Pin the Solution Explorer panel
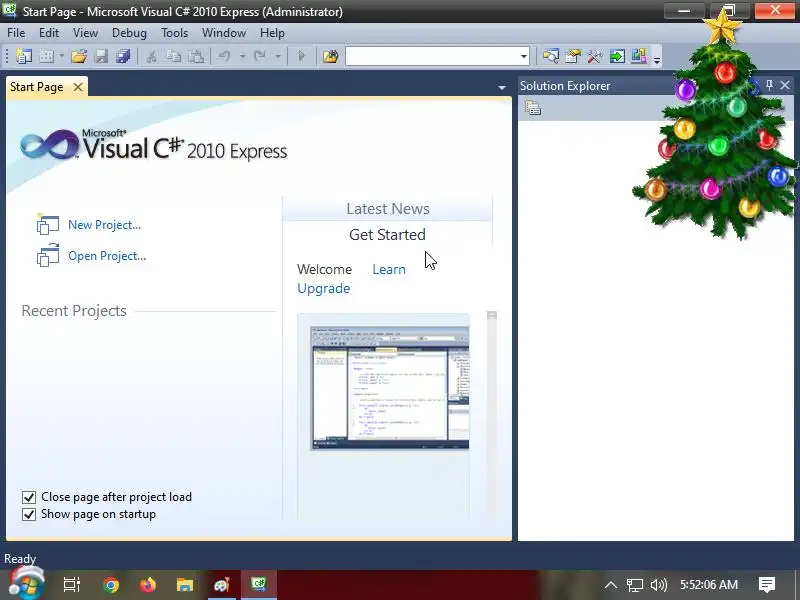800x600 pixels. [769, 85]
